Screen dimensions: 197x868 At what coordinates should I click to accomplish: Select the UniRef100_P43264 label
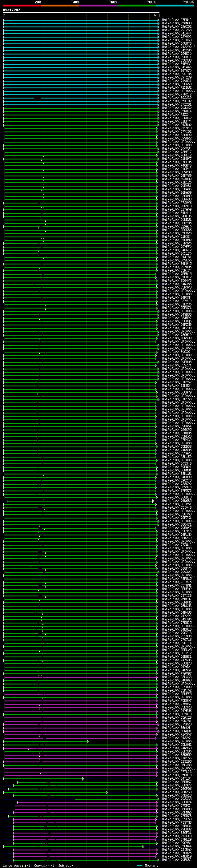[x=176, y=737]
